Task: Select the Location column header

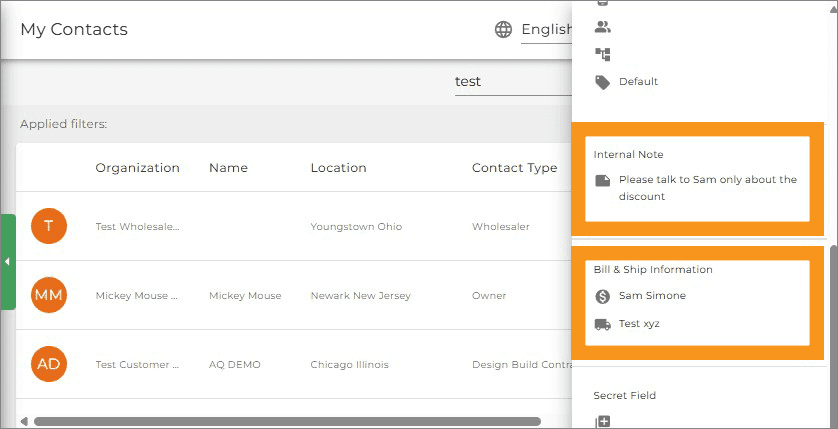Action: (x=338, y=168)
